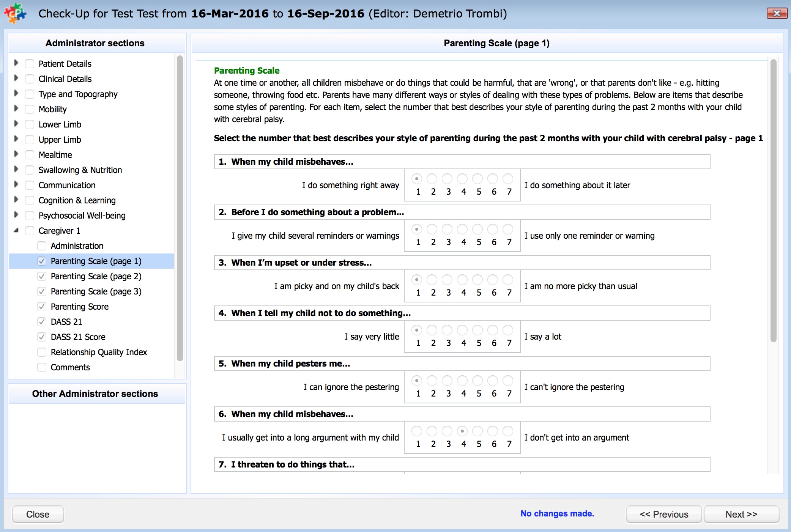
Task: Select rating 6 for question 6
Action: [493, 431]
